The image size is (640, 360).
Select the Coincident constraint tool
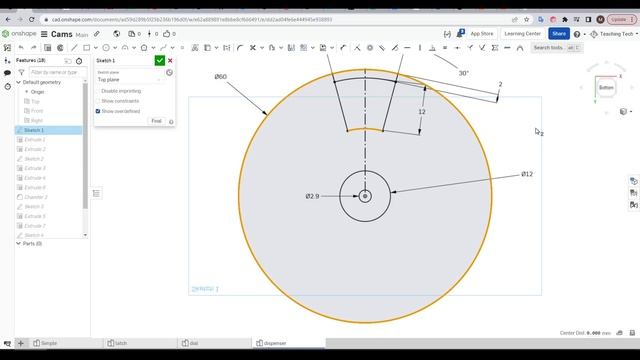(357, 48)
